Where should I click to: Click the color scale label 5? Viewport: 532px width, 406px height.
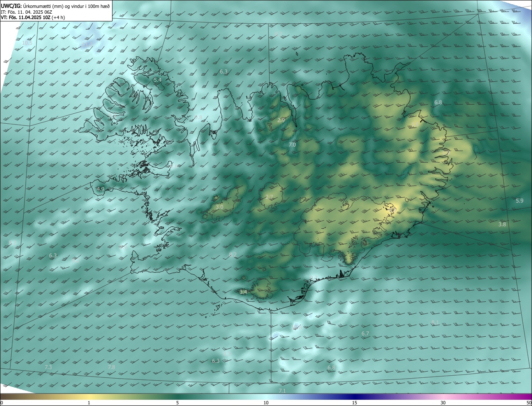tap(177, 403)
